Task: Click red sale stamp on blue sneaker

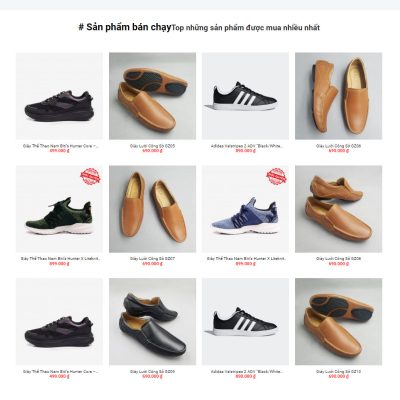Action: pos(276,176)
